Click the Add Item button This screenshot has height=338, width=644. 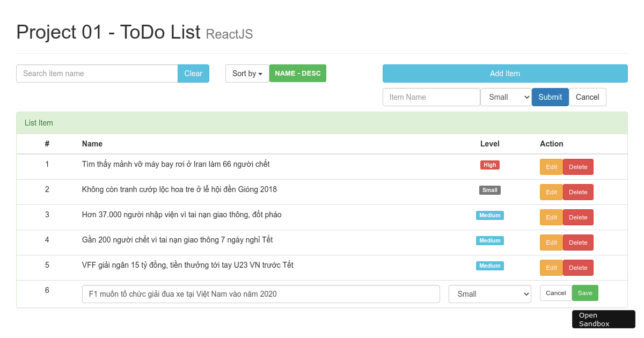tap(504, 73)
